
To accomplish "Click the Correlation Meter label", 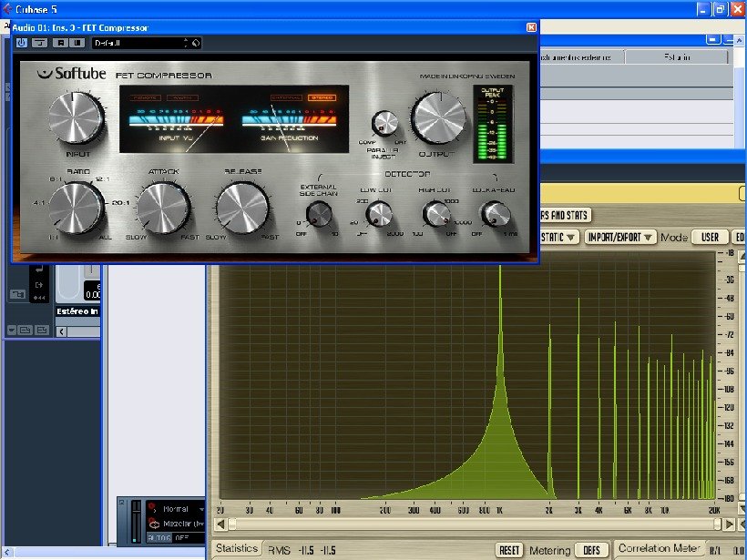I will point(660,548).
